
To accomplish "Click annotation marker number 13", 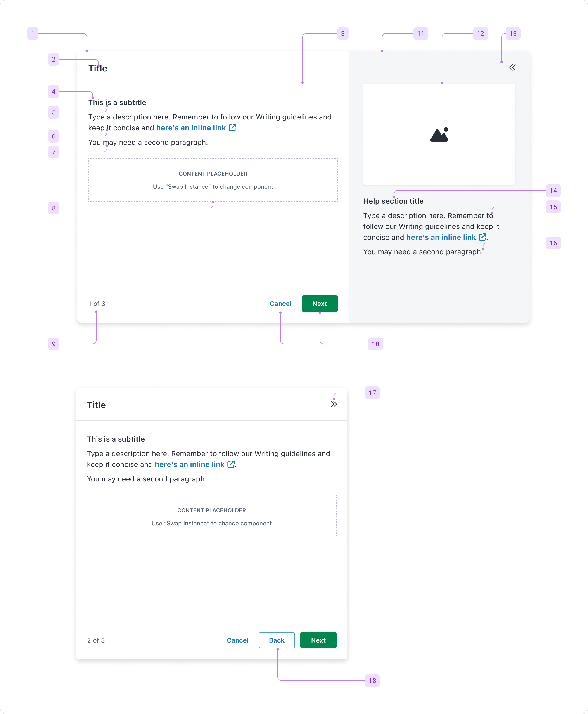I will [x=513, y=33].
